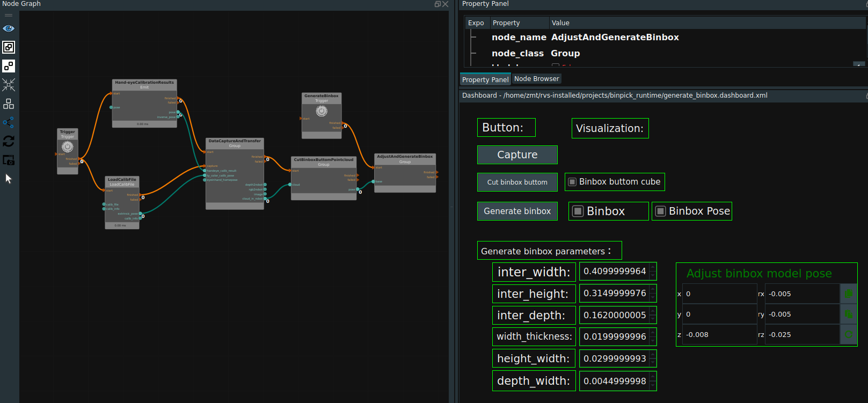Click the circular arrows refresh icon
Screen dimensions: 868x403
tap(9, 141)
